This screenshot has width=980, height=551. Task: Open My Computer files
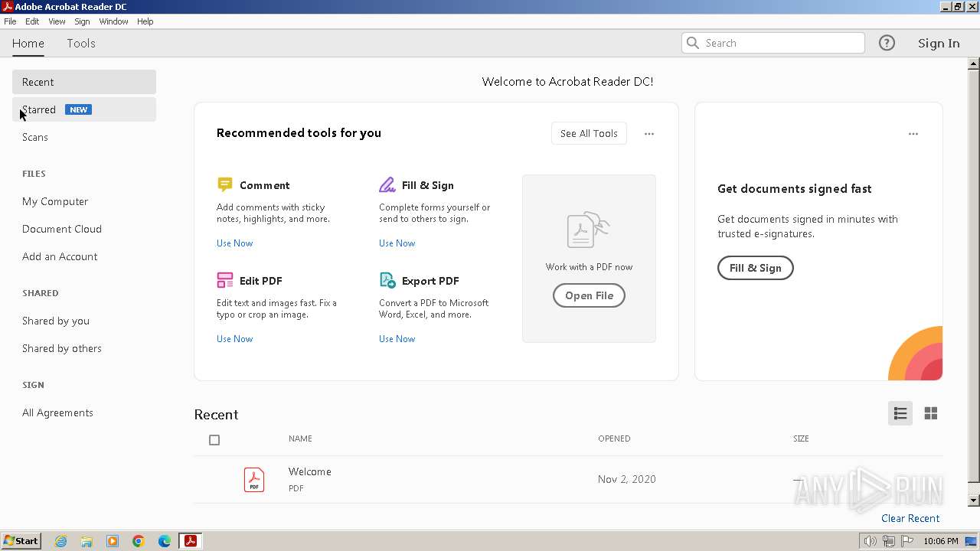click(x=55, y=201)
